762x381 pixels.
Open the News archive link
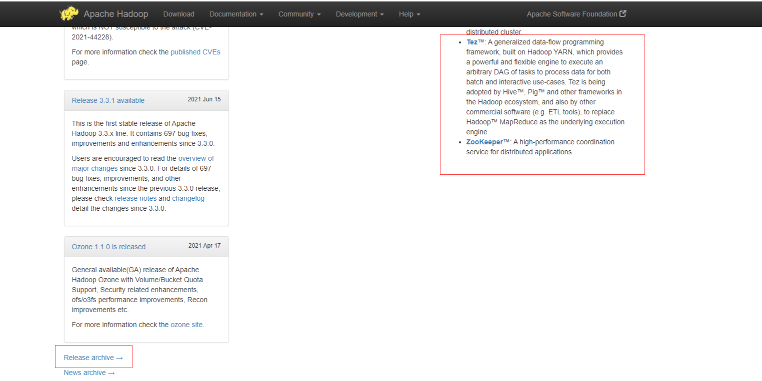click(x=89, y=373)
